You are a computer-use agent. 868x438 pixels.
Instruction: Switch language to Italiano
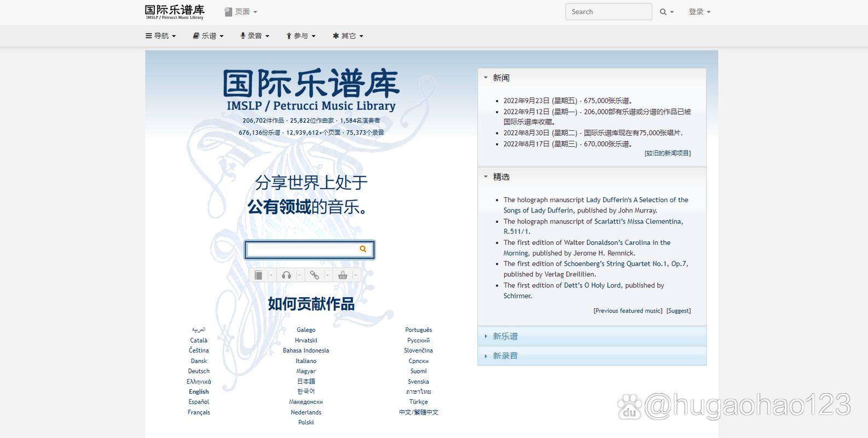[306, 361]
